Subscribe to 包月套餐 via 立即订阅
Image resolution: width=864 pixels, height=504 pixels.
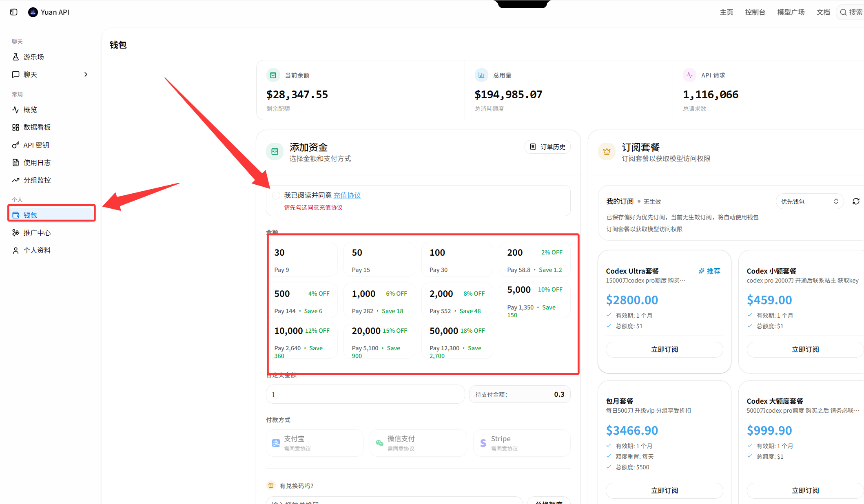(x=664, y=491)
